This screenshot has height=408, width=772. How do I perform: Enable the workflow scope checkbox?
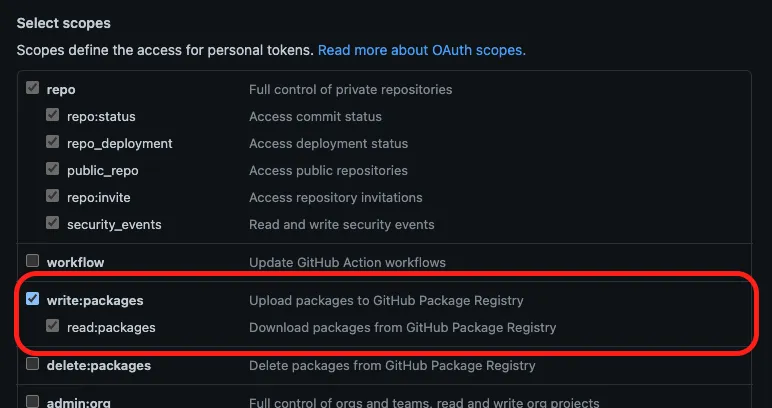pos(33,262)
